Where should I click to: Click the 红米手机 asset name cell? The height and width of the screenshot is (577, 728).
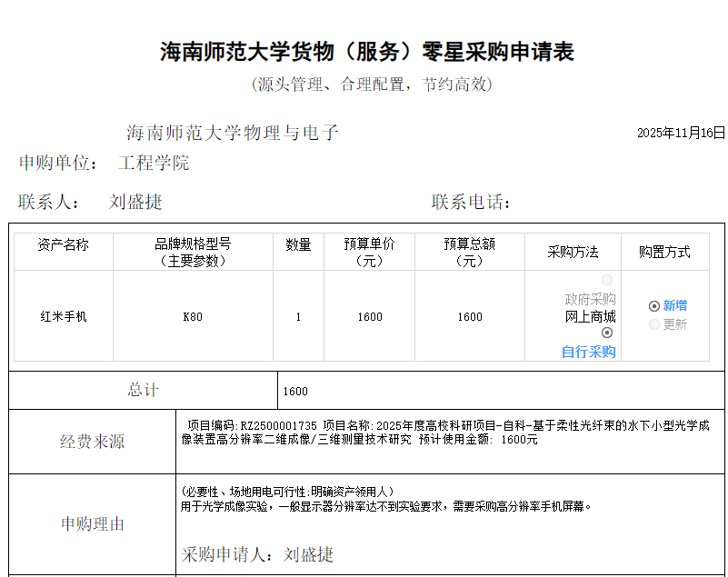(64, 317)
